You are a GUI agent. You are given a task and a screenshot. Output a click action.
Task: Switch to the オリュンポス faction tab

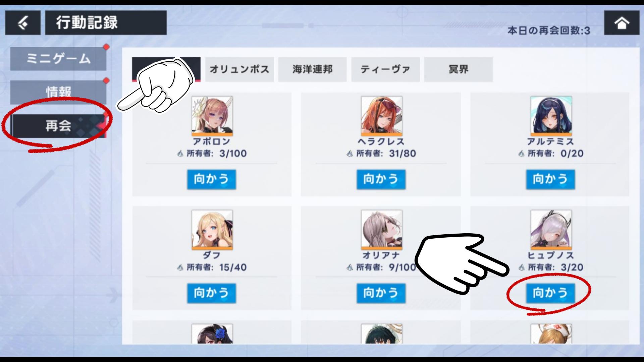[x=239, y=69]
